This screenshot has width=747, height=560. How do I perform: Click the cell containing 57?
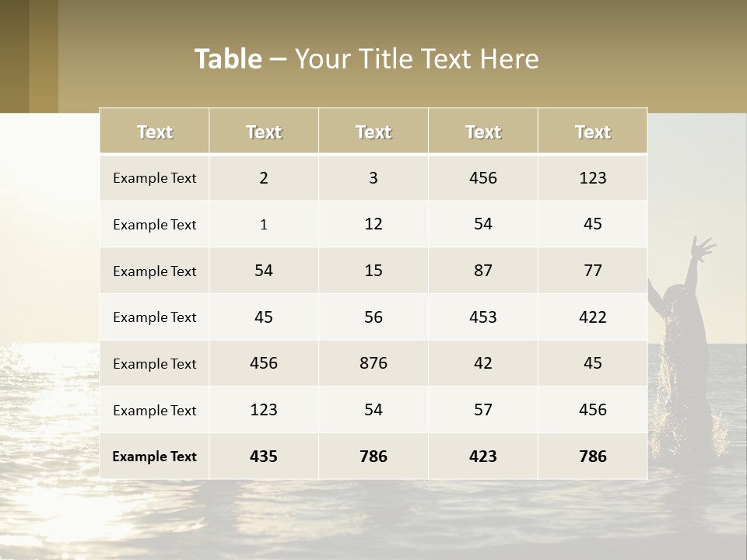coord(483,410)
